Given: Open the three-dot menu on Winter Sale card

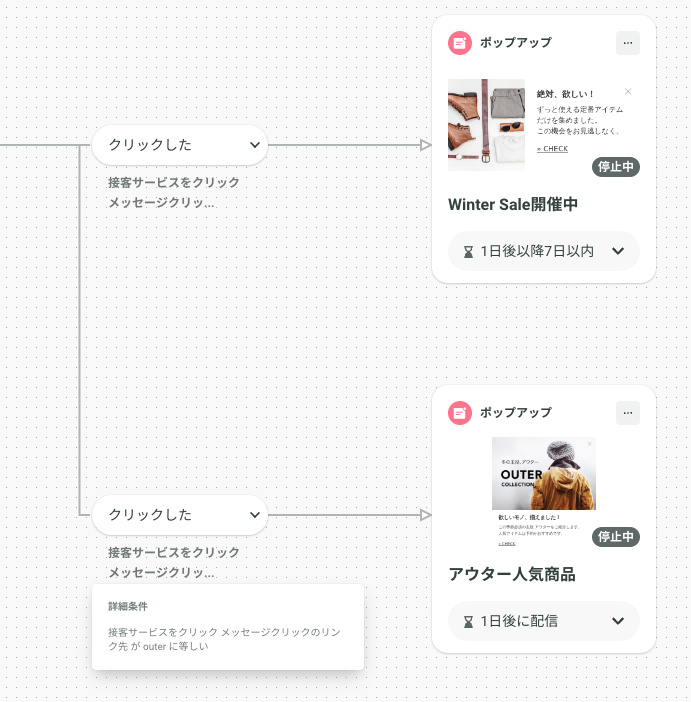Looking at the screenshot, I should (x=628, y=43).
